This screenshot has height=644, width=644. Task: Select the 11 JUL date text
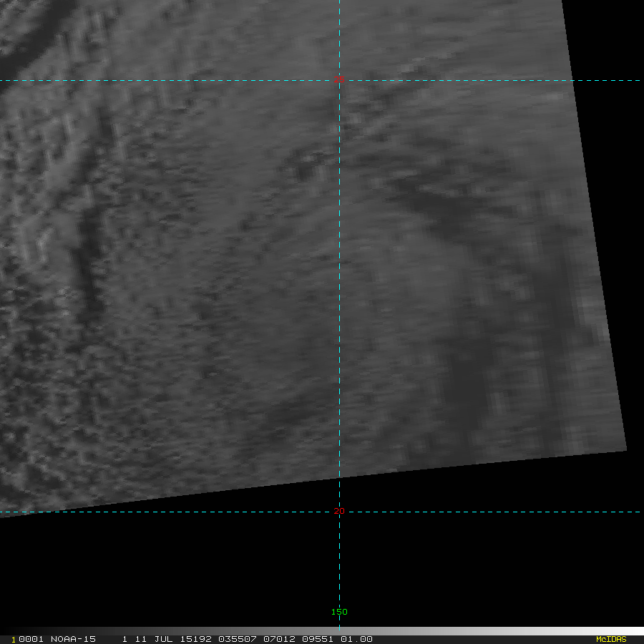point(153,639)
